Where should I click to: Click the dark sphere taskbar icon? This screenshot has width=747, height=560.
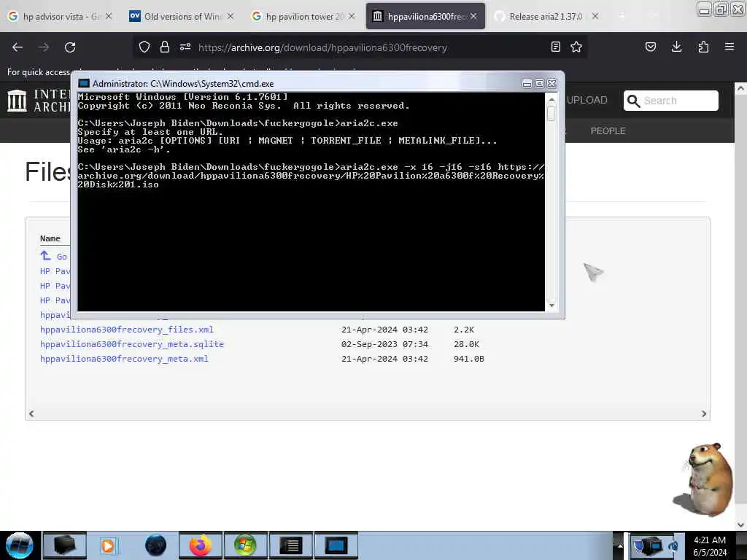point(156,545)
